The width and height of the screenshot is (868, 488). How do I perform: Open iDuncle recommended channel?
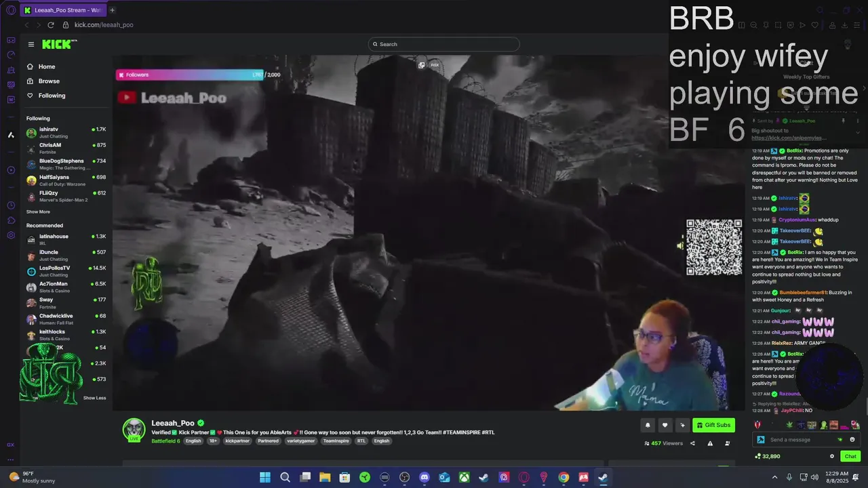(66, 256)
